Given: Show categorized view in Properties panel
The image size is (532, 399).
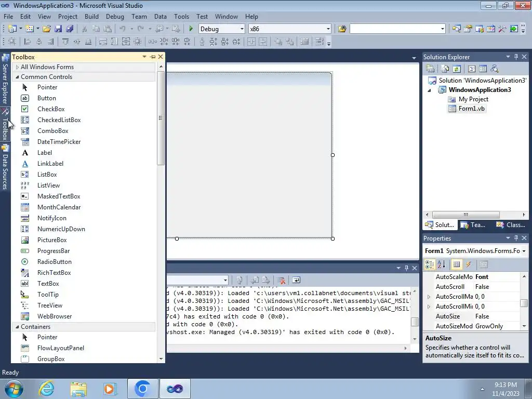Looking at the screenshot, I should [x=430, y=264].
